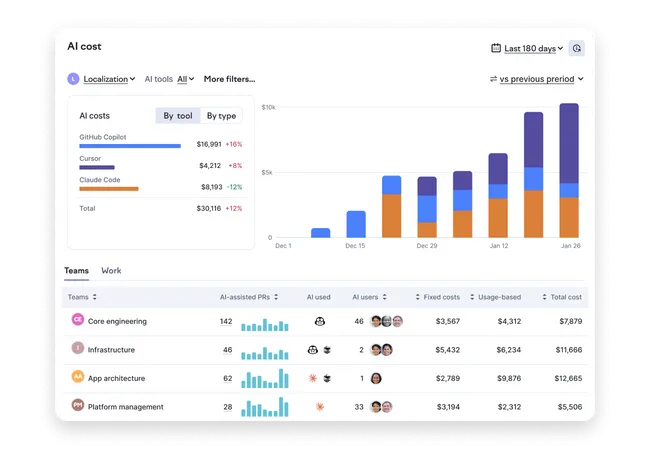
Task: Open the Last 180 days date dropdown
Action: pyautogui.click(x=534, y=48)
